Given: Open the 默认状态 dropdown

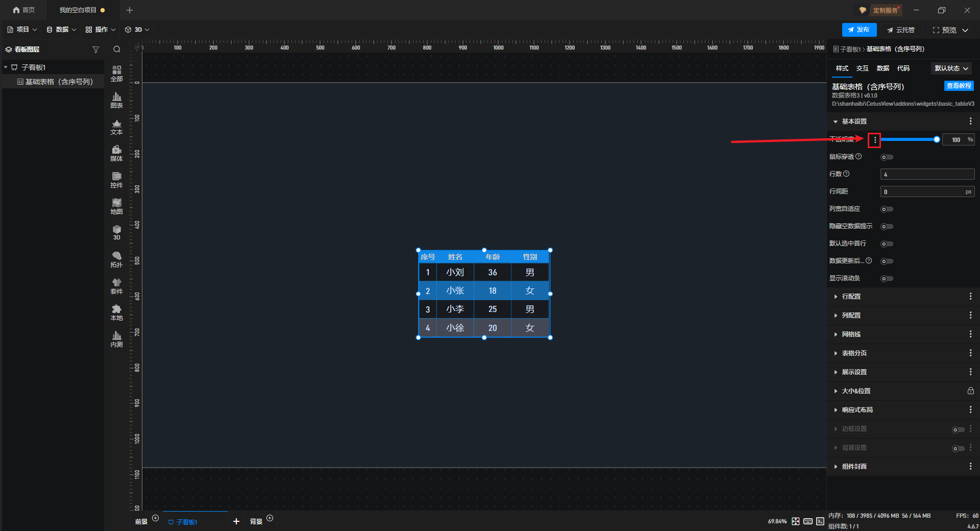Looking at the screenshot, I should [x=951, y=68].
